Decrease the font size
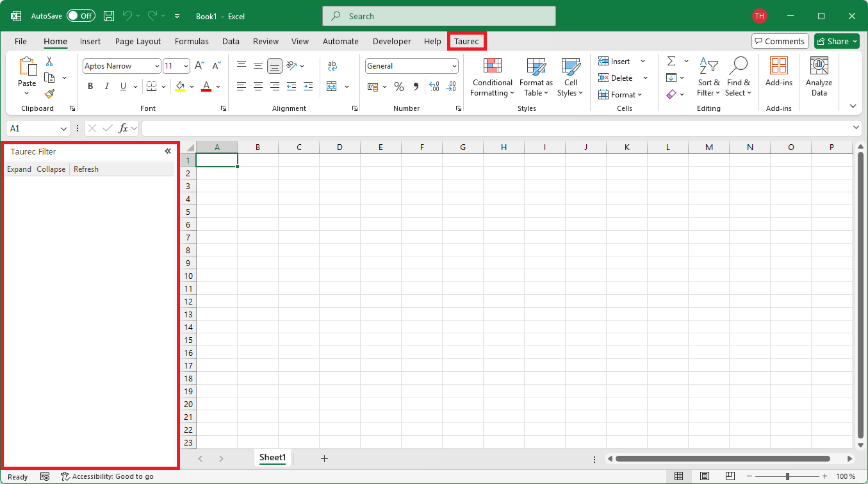868x484 pixels. (x=216, y=66)
